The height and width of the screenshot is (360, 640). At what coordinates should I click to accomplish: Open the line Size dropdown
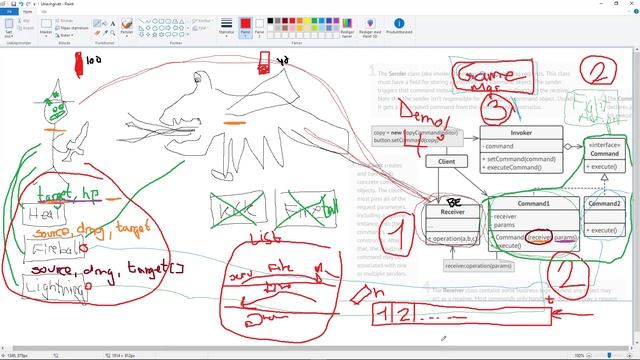(x=226, y=28)
